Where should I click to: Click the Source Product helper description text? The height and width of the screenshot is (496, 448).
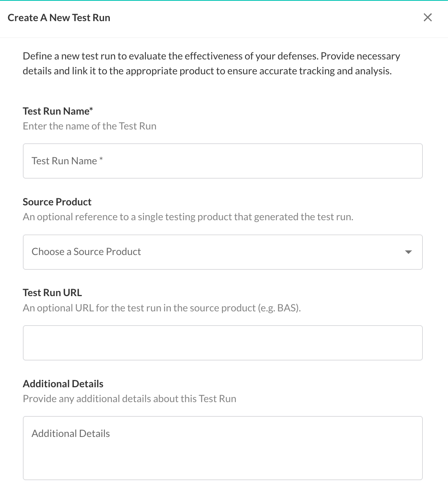pyautogui.click(x=188, y=216)
